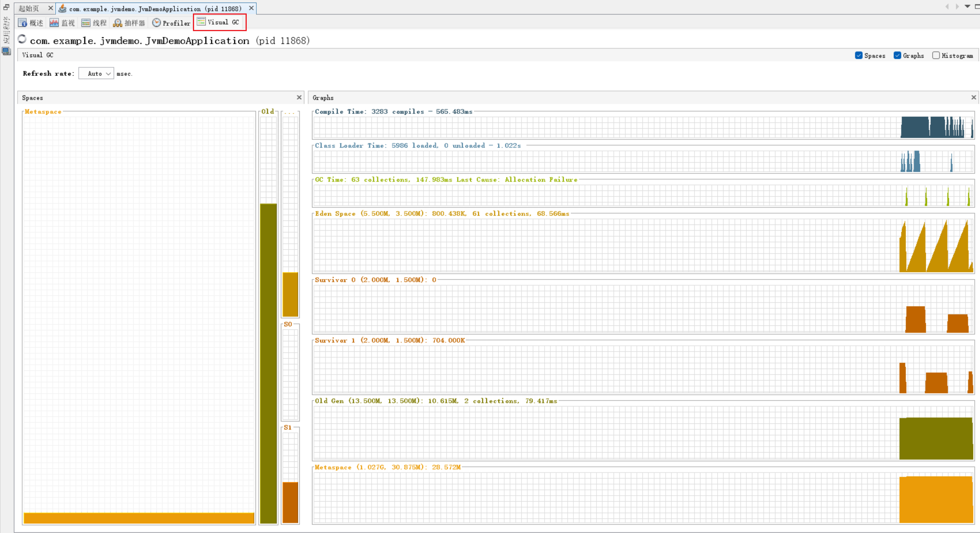Image resolution: width=980 pixels, height=533 pixels.
Task: Click the 概述 tab icon
Action: (x=22, y=23)
